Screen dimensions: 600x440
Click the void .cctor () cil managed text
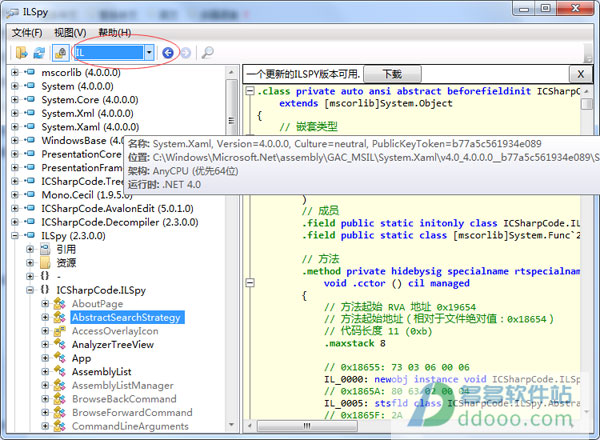coord(396,283)
